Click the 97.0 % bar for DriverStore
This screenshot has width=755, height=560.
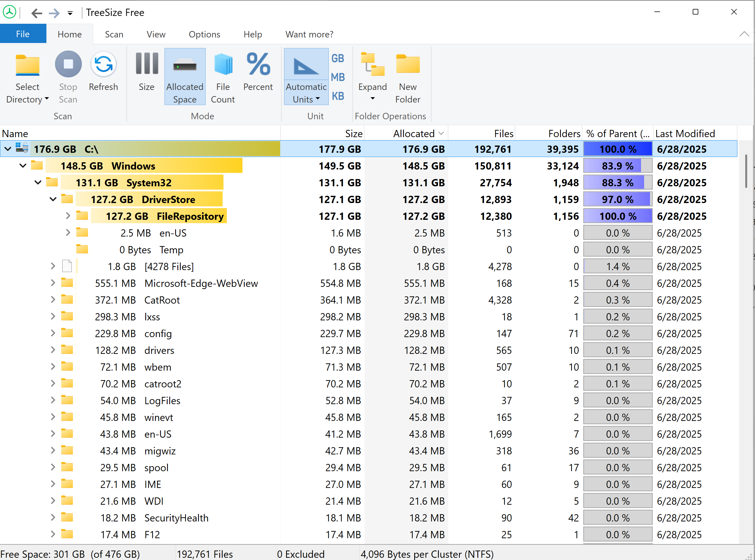click(618, 199)
